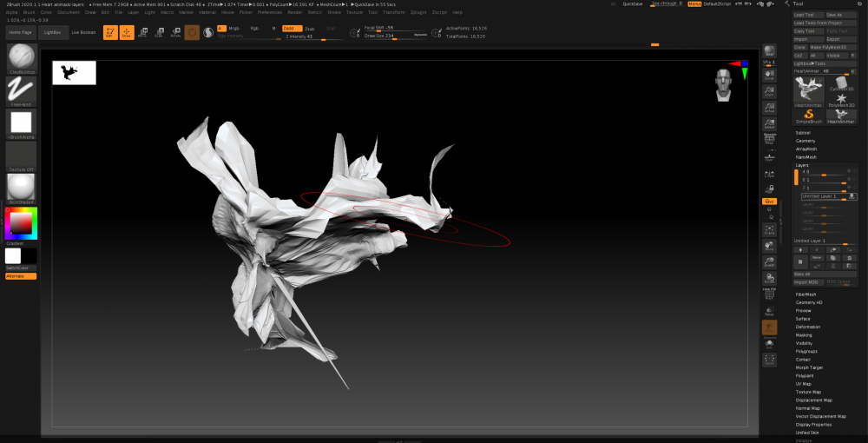Expand the Masking section

[804, 335]
